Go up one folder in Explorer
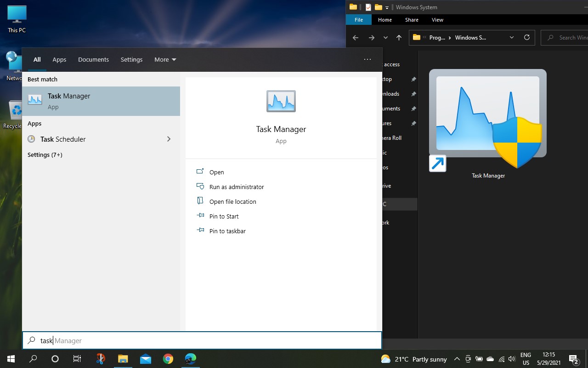This screenshot has width=588, height=368. 399,38
